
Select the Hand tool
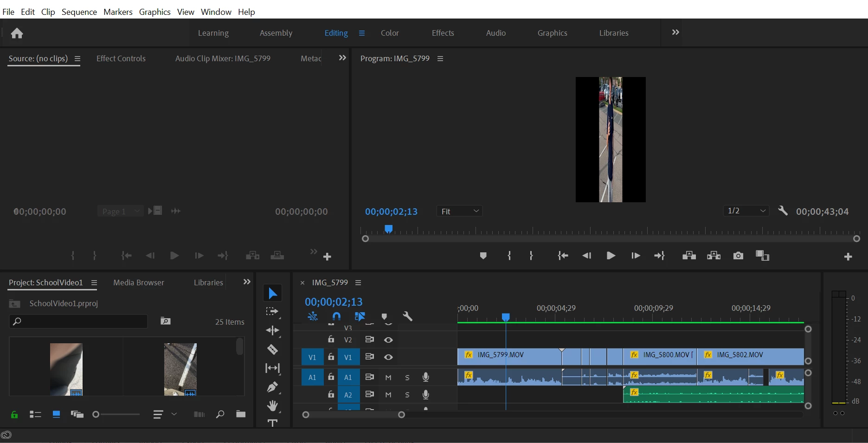tap(272, 406)
